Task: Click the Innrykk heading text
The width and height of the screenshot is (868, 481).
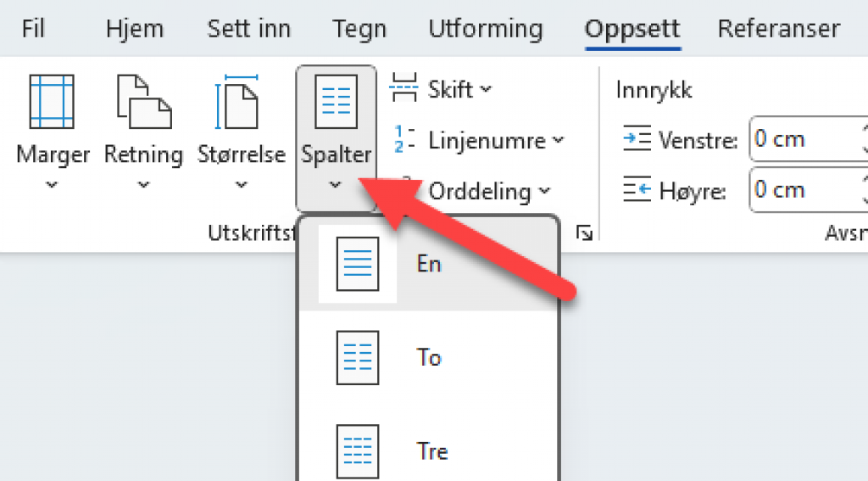Action: tap(654, 90)
